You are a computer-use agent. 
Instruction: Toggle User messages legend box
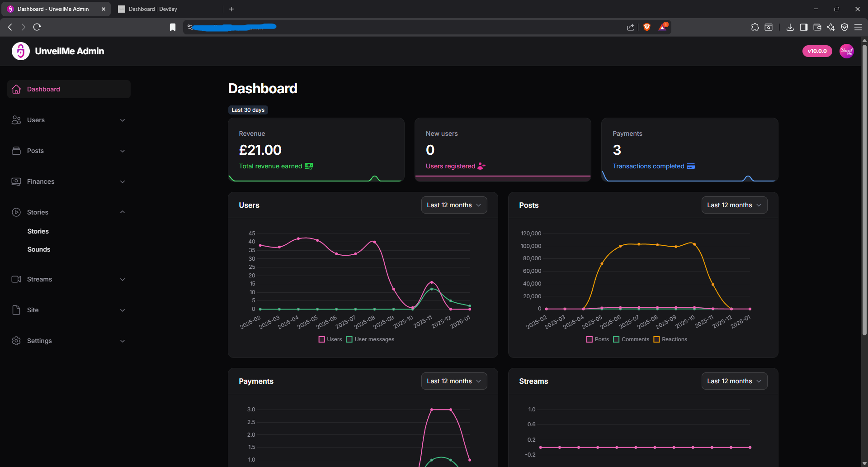coord(349,339)
